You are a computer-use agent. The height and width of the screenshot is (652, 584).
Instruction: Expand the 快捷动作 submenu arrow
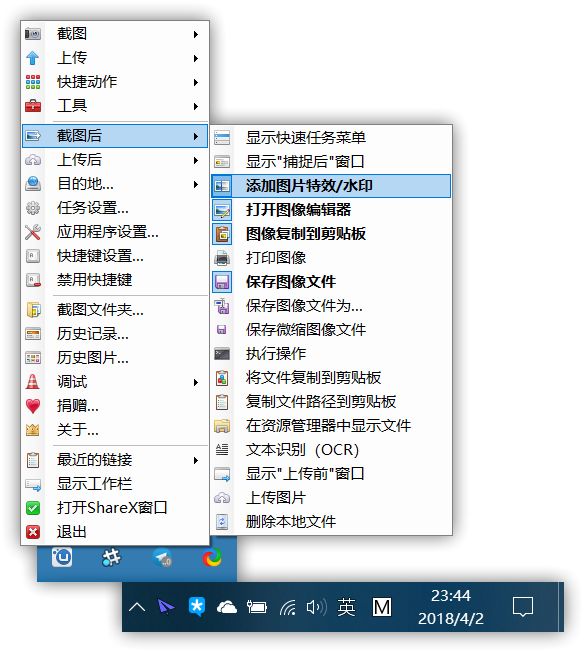(x=195, y=82)
